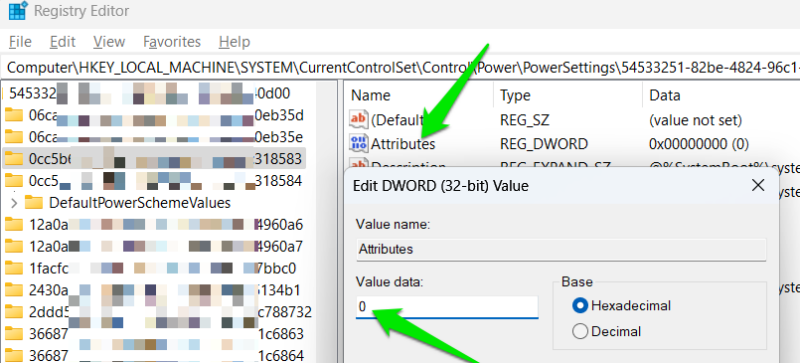Click folder icon of selected key ending 318583
Image resolution: width=800 pixels, height=363 pixels.
tap(14, 159)
